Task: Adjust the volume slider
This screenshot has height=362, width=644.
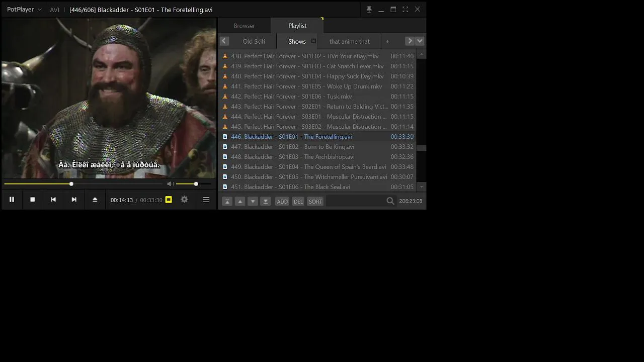Action: coord(194,184)
